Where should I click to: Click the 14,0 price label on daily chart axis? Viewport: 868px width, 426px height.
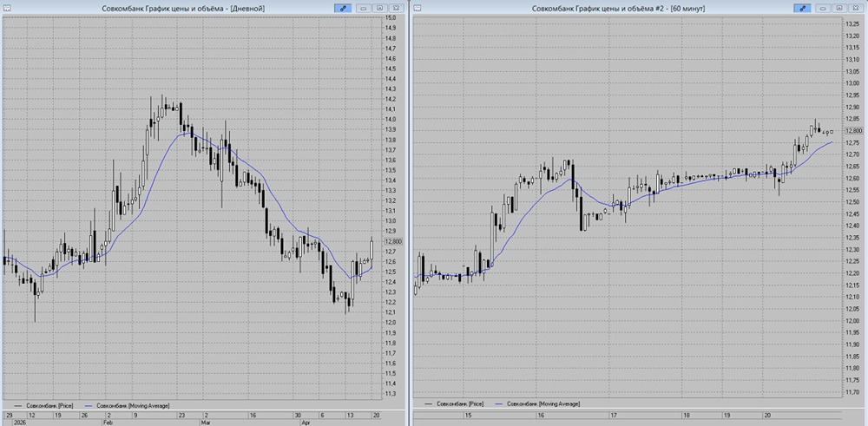(x=390, y=120)
